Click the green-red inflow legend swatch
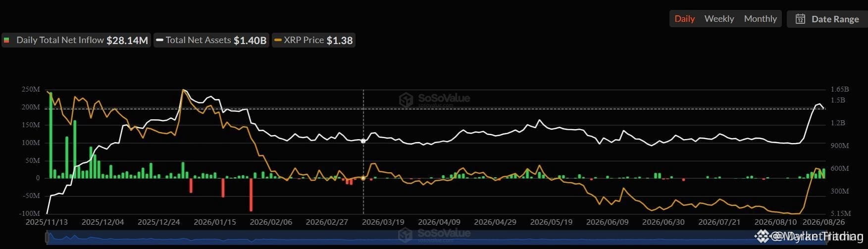Screen dimensions: 868x249 6,40
